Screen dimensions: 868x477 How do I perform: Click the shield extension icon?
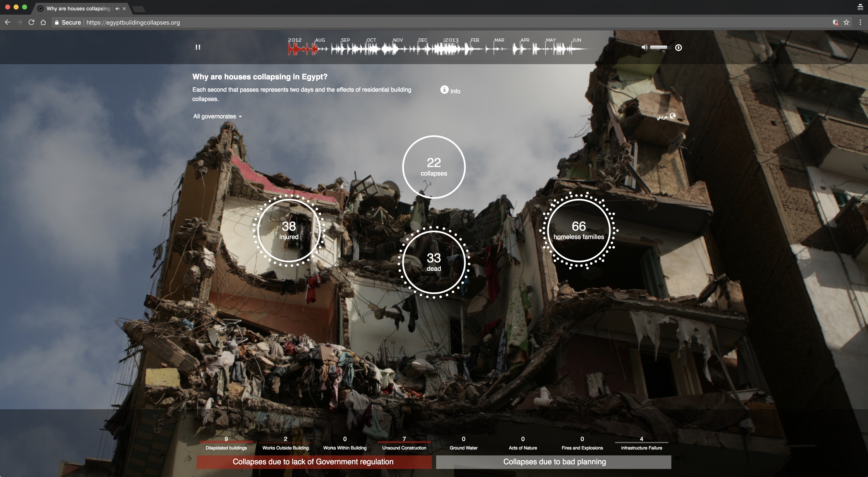835,23
